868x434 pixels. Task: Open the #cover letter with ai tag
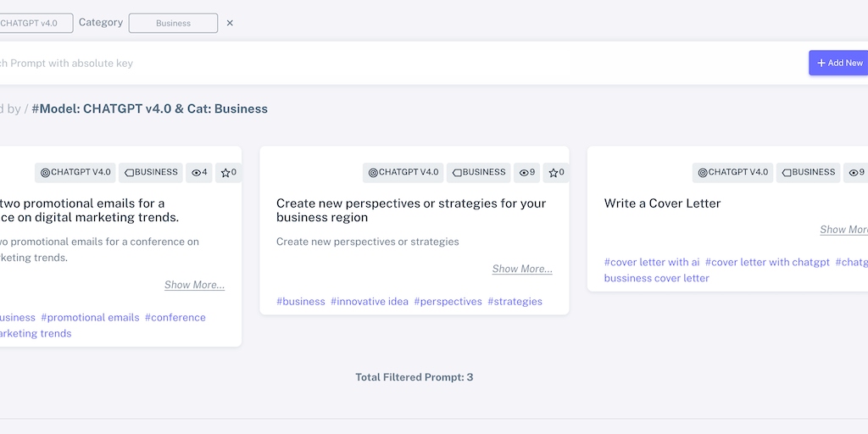click(x=652, y=262)
